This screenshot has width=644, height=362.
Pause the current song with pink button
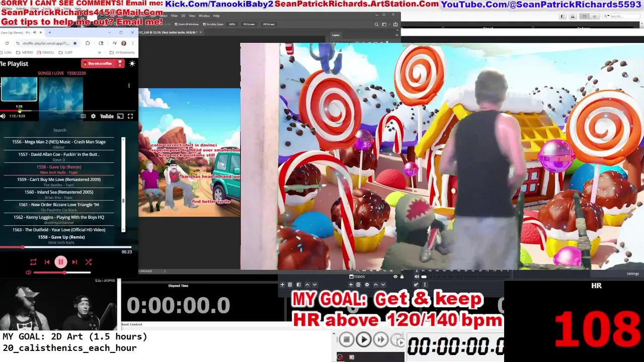pos(60,262)
